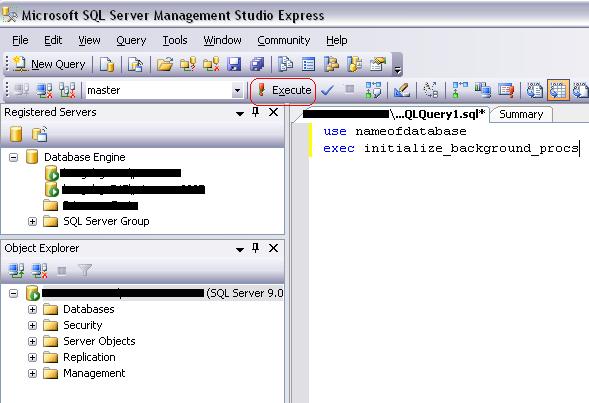589x403 pixels.
Task: Toggle pin on Registered Servers panel
Action: [255, 112]
